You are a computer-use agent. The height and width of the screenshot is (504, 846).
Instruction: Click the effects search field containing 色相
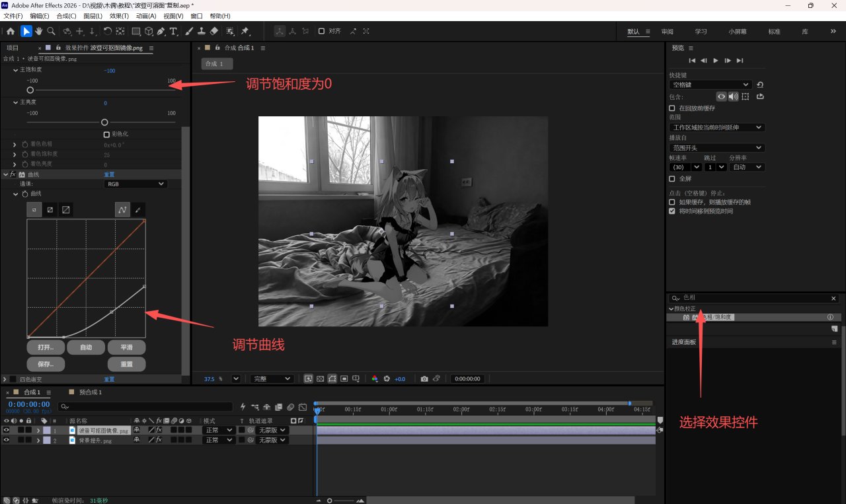tap(753, 299)
